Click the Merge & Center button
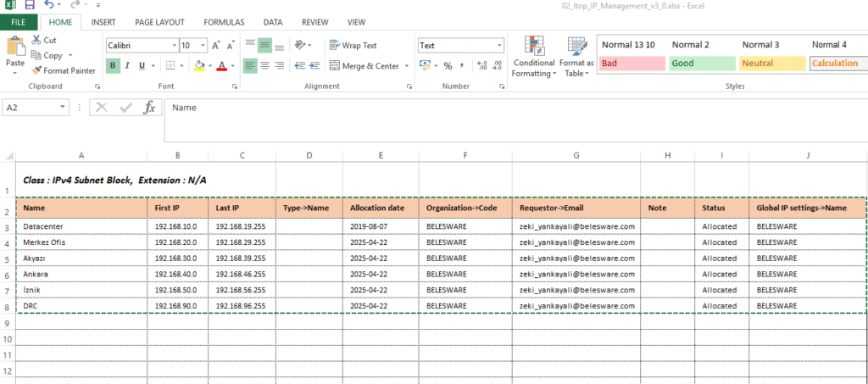868x384 pixels. click(370, 65)
